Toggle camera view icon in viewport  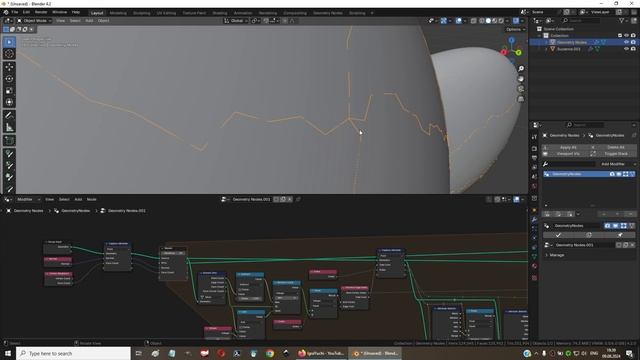[x=521, y=89]
